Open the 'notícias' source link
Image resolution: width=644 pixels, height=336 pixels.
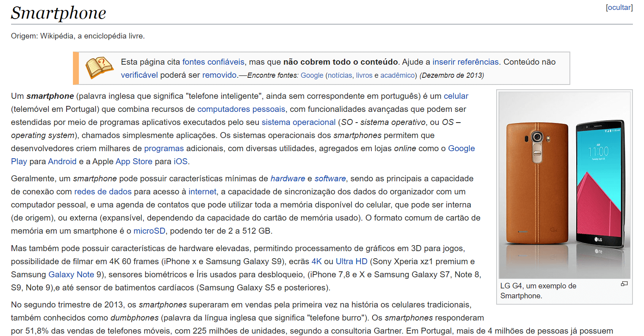coord(340,75)
